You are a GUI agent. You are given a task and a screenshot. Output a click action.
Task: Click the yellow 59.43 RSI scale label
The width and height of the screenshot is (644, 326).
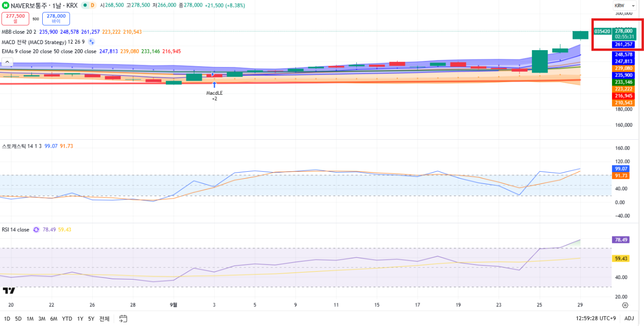621,258
